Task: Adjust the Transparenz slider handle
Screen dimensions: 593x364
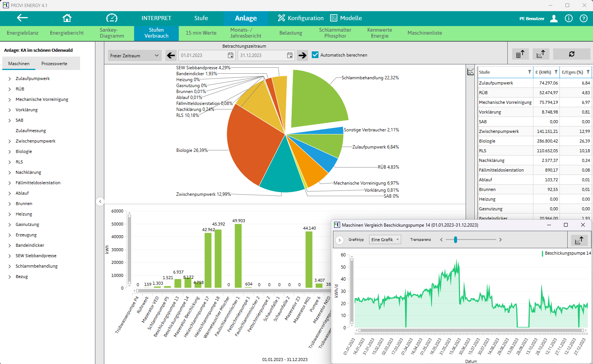Action: click(455, 240)
